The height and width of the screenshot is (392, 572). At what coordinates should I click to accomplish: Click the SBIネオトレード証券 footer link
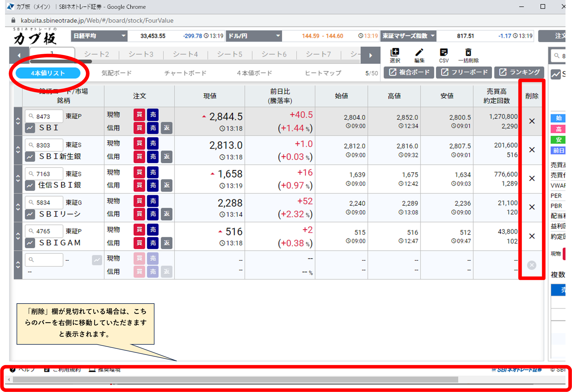516,370
